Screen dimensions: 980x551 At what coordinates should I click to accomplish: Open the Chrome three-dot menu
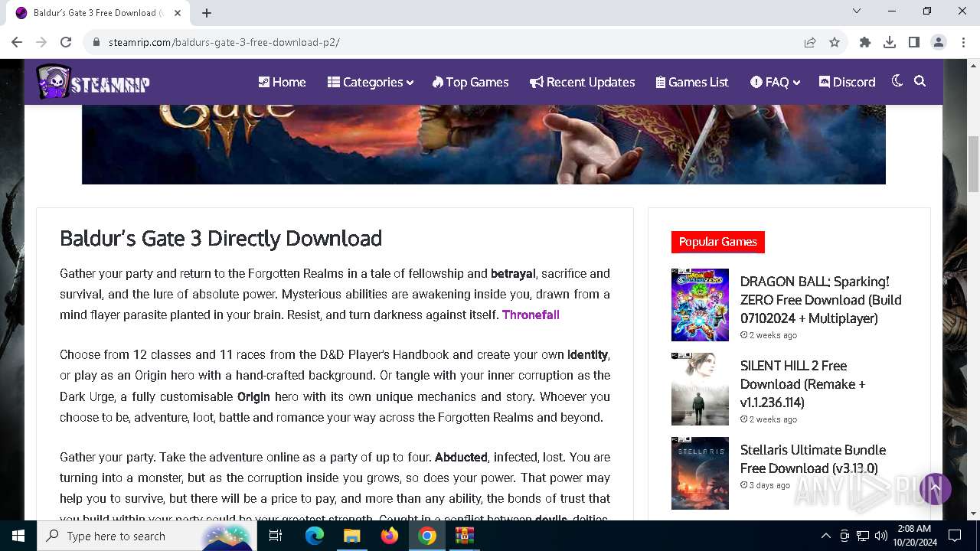tap(963, 42)
